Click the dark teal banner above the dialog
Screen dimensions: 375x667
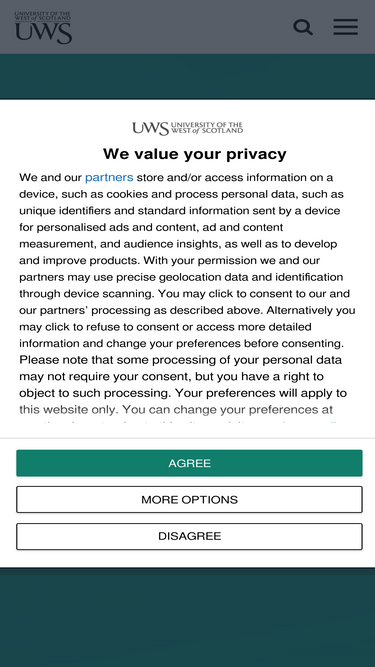point(188,77)
